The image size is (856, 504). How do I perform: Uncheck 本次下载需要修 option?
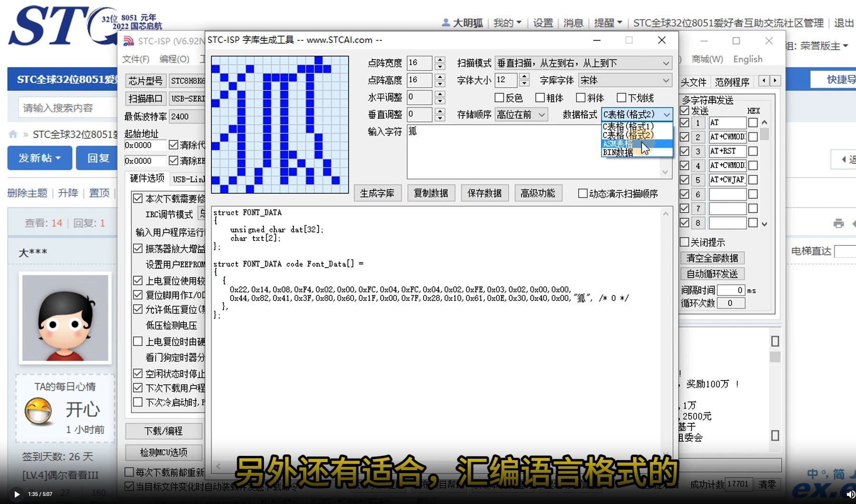pyautogui.click(x=138, y=198)
